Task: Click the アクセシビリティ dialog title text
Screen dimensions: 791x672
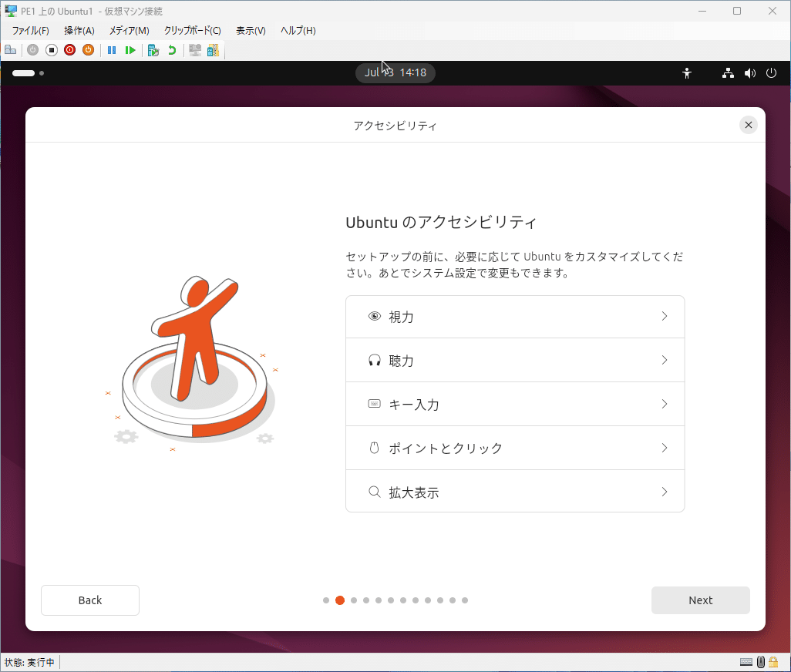Action: tap(395, 126)
